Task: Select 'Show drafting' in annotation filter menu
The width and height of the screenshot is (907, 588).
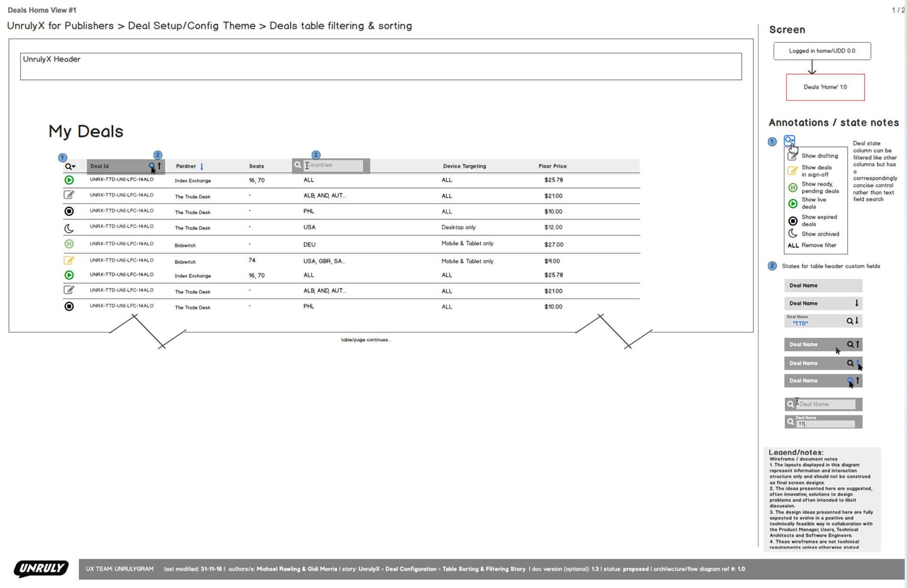Action: pyautogui.click(x=819, y=156)
